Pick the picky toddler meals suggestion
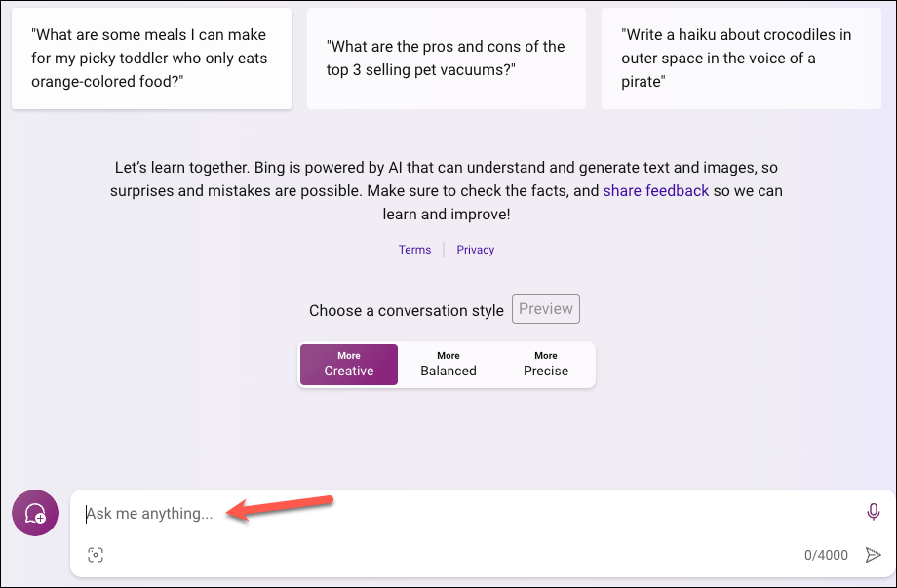This screenshot has width=897, height=588. (x=151, y=59)
